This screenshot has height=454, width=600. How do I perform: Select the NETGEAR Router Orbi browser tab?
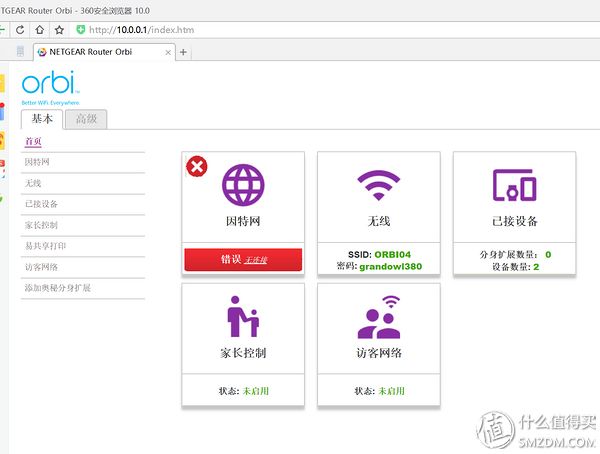pos(104,52)
